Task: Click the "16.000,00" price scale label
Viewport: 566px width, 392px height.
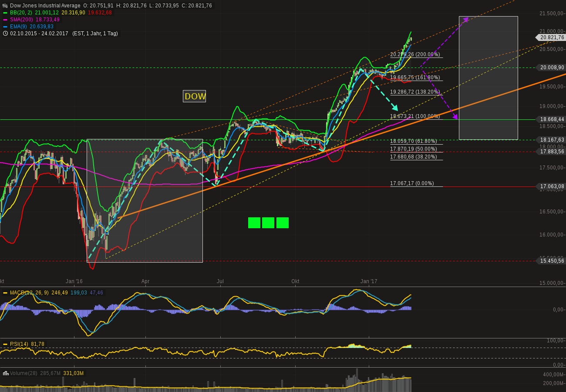Action: (x=552, y=235)
